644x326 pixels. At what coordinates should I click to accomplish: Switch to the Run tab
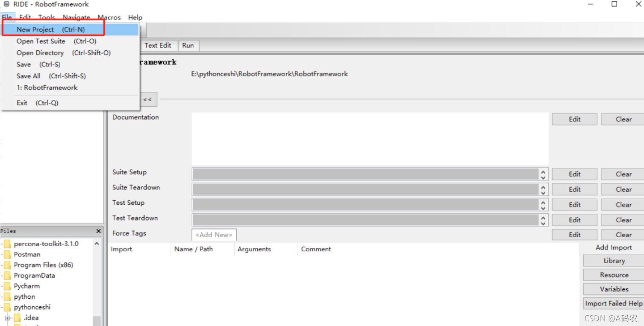pos(188,45)
